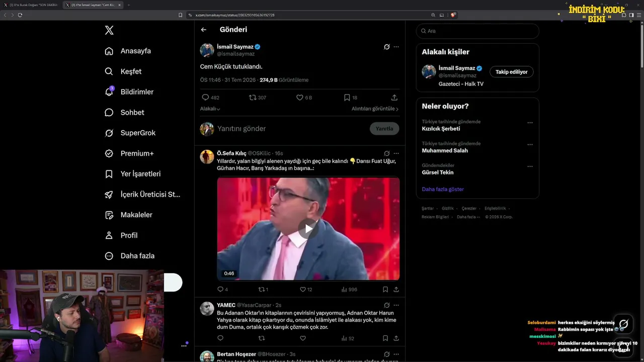This screenshot has width=644, height=362.
Task: Open Bertan Hoşezer profile name
Action: (236, 354)
